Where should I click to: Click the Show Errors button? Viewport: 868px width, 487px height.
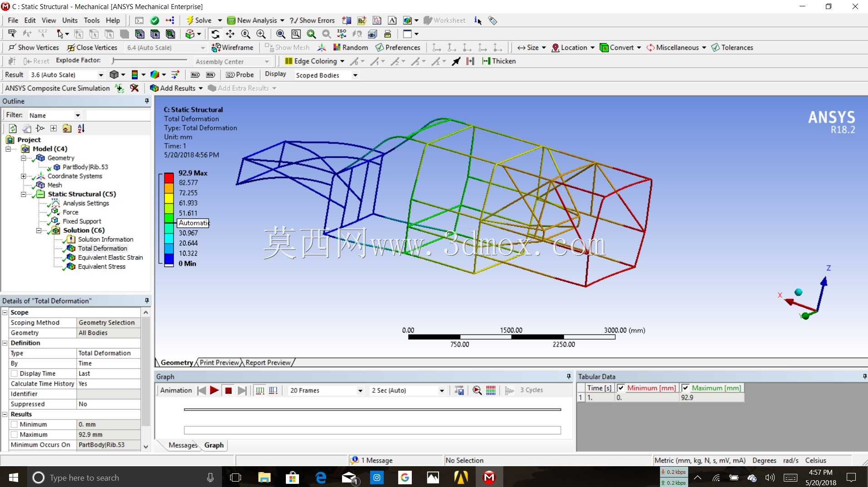tap(312, 20)
